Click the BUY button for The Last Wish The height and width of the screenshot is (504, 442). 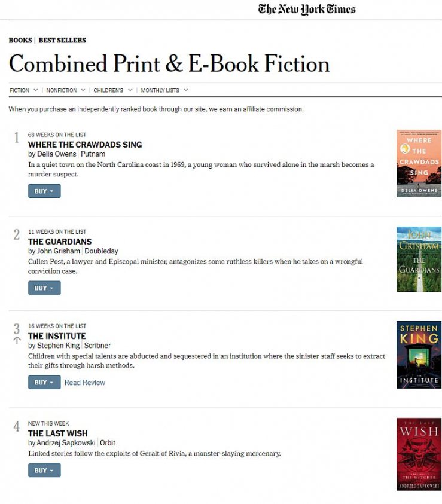click(x=44, y=470)
